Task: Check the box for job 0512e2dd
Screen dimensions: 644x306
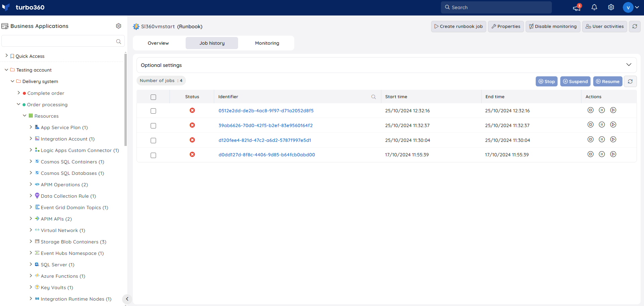Action: click(x=153, y=111)
